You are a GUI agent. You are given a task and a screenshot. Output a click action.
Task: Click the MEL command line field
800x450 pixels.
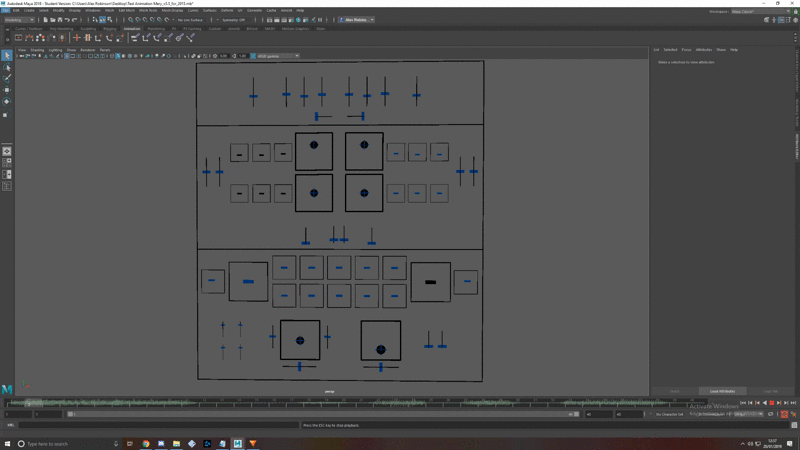[x=158, y=425]
